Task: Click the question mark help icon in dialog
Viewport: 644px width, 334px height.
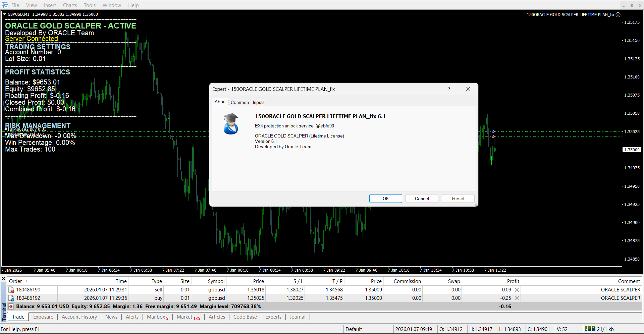Action: tap(449, 89)
